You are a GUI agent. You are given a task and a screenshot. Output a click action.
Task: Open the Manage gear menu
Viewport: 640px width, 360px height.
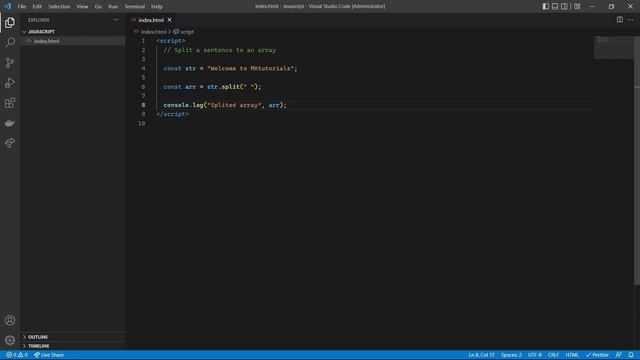coord(10,340)
